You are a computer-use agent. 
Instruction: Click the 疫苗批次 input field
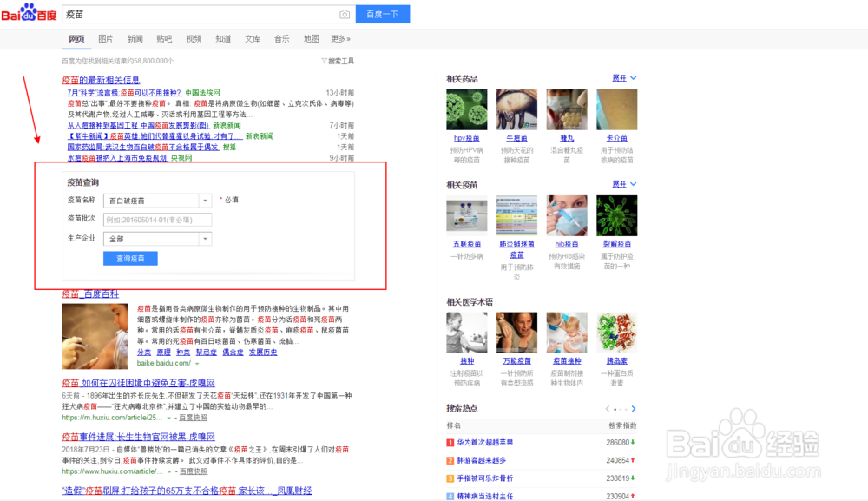pyautogui.click(x=157, y=220)
